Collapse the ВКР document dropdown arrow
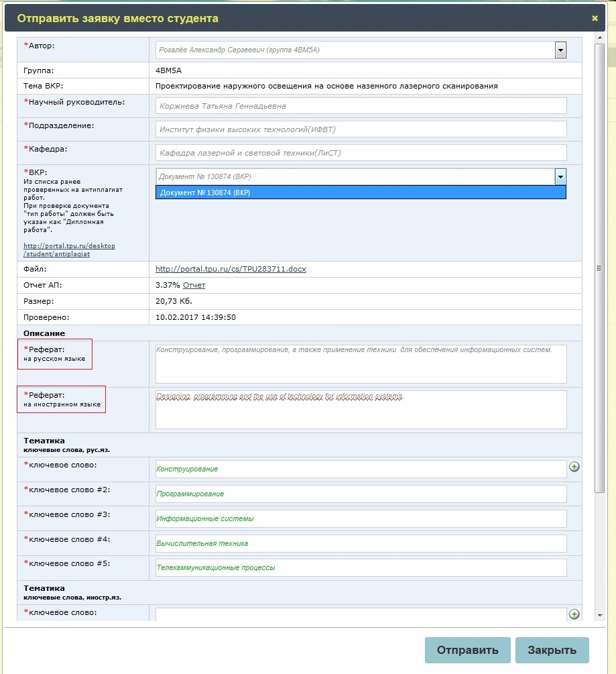Screen dimensions: 616x674 point(560,176)
